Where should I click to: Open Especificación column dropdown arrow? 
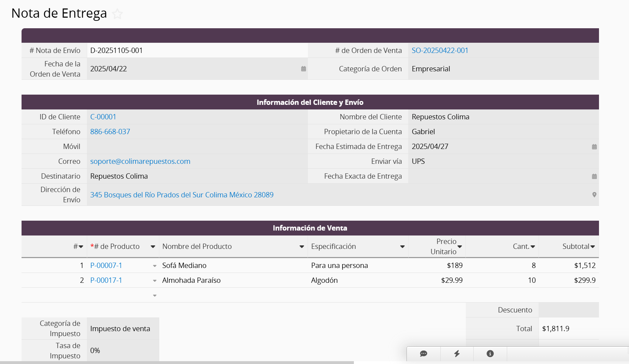[x=402, y=247]
